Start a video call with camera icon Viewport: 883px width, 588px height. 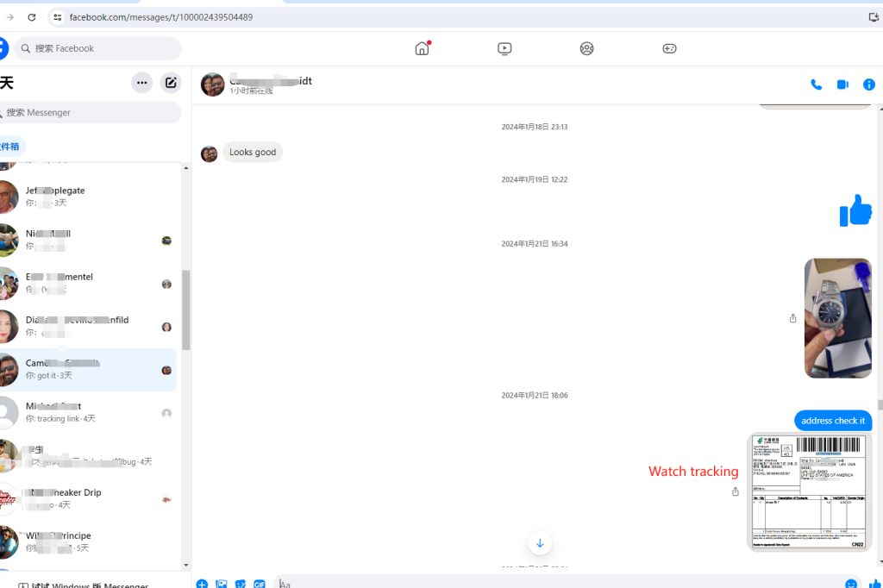[842, 84]
